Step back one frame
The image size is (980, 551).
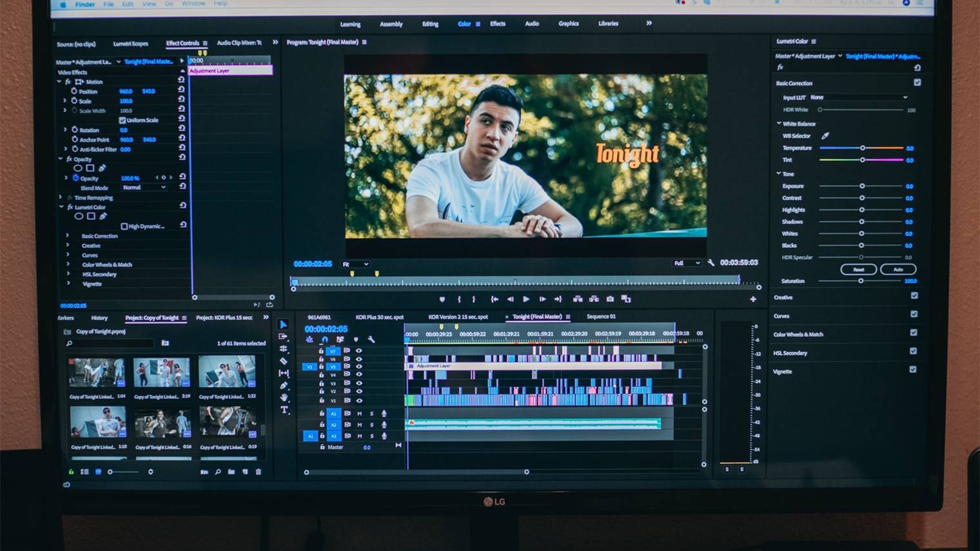(x=511, y=299)
